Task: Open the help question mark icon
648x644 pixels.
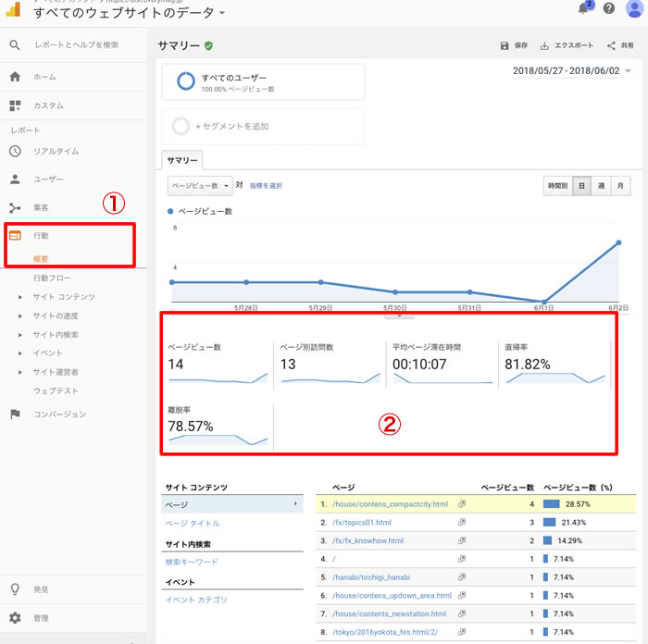Action: pyautogui.click(x=609, y=8)
